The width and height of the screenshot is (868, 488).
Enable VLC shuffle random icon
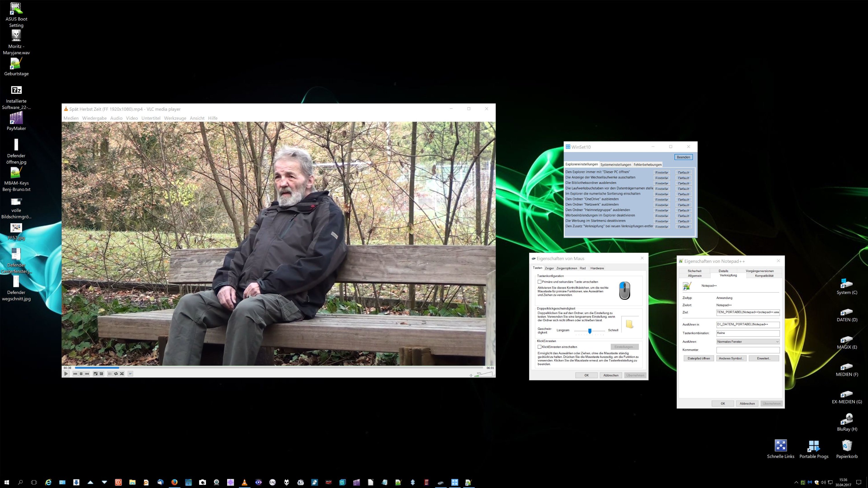point(122,374)
